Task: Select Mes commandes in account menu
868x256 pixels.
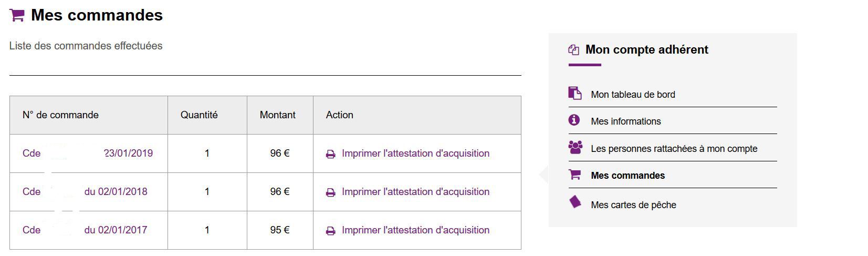Action: [x=628, y=176]
